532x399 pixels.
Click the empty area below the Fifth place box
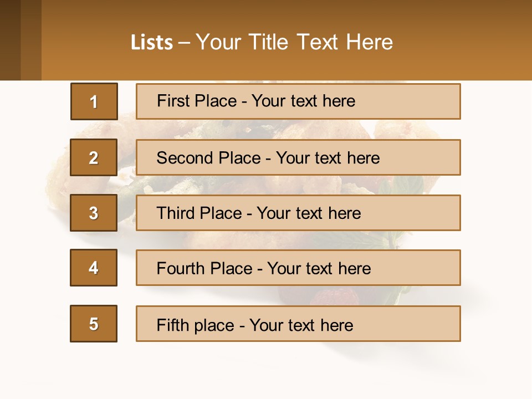(x=266, y=371)
